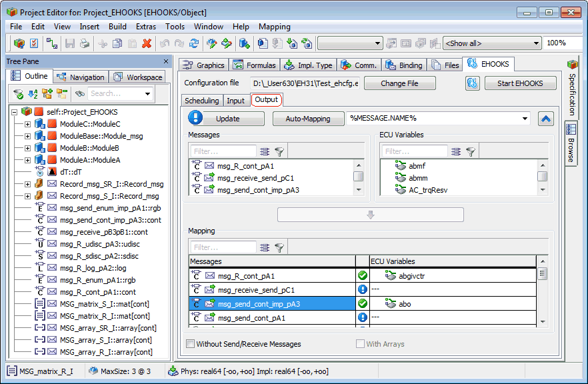This screenshot has height=384, width=588.
Task: Click the blue warning status for msg_receive_send_pC1
Action: 362,289
